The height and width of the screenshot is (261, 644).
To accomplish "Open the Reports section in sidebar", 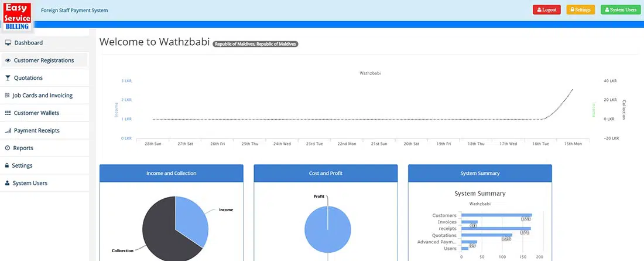I will point(23,148).
